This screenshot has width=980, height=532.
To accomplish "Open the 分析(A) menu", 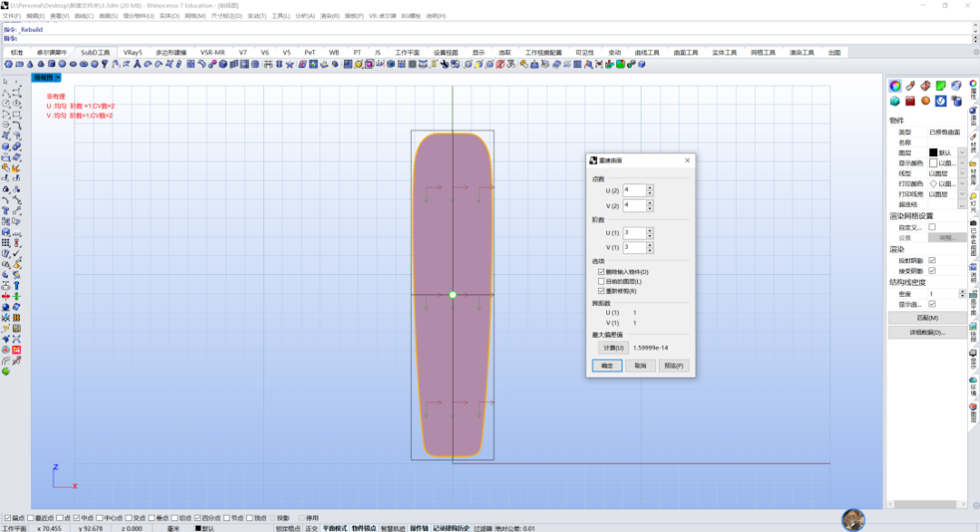I will (x=305, y=16).
